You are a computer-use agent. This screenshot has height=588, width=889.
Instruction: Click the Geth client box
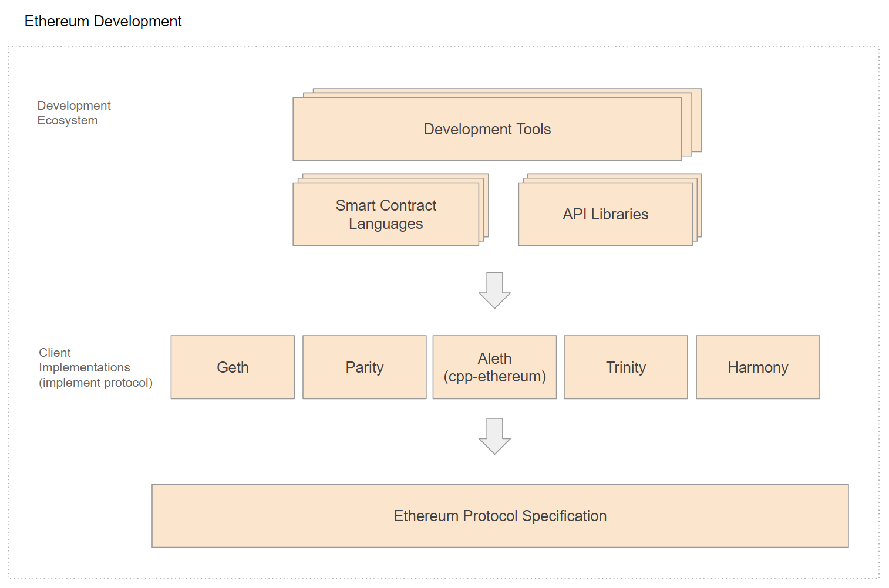tap(233, 367)
